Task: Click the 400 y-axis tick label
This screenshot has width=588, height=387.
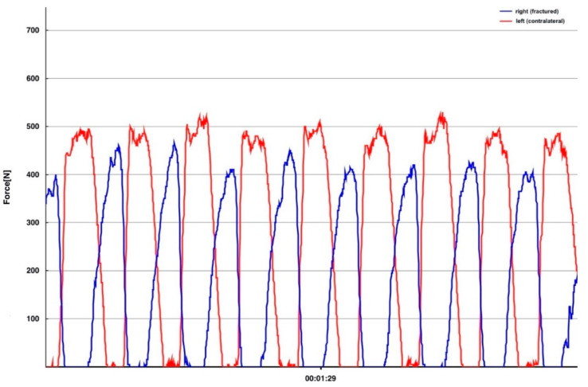Action: [x=33, y=174]
